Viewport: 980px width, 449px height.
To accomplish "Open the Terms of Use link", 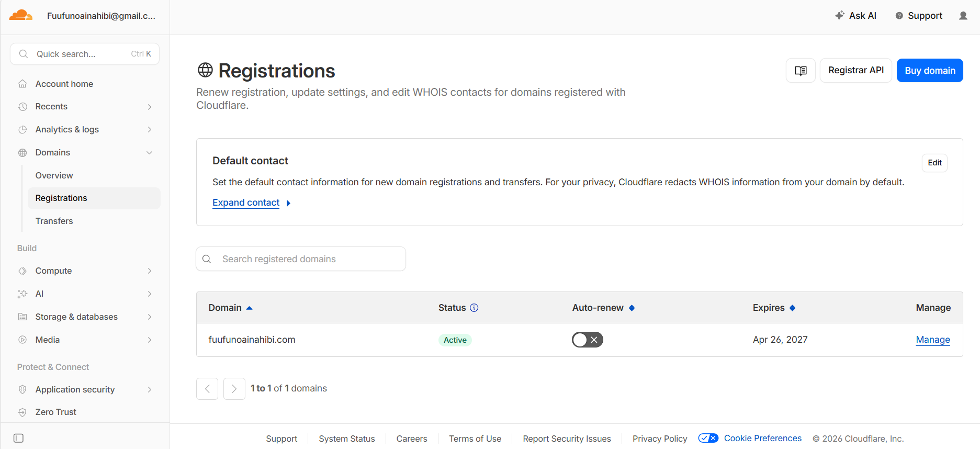I will coord(475,439).
